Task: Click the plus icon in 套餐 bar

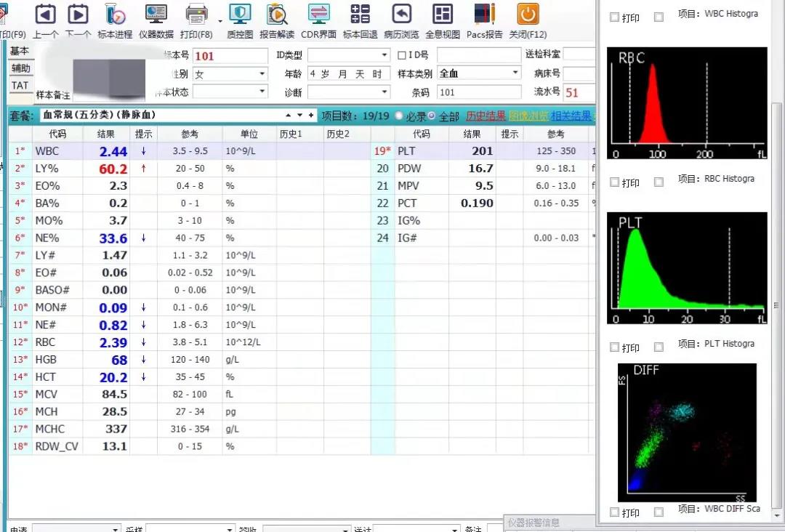Action: click(311, 115)
